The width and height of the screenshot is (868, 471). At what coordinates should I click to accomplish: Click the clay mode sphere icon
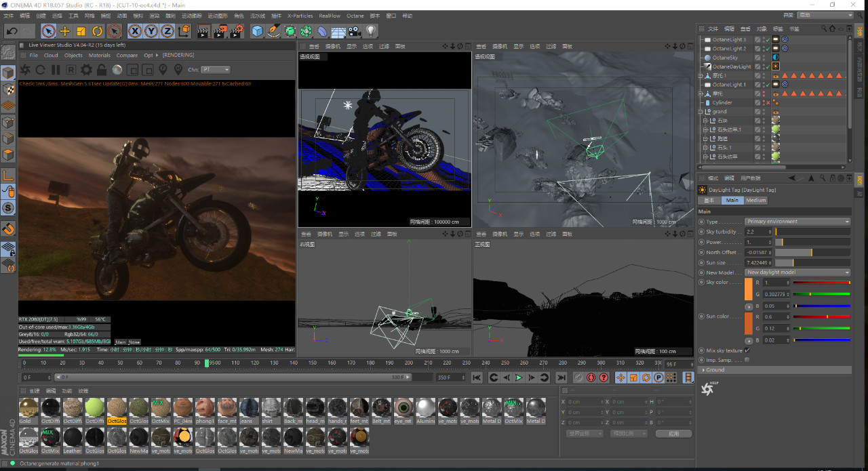[x=117, y=70]
